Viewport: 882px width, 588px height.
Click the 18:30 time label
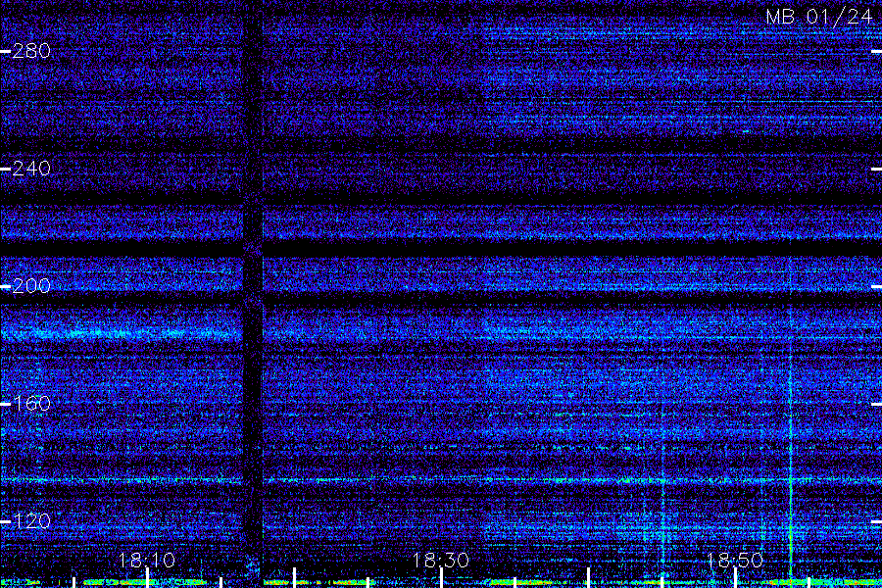(441, 560)
